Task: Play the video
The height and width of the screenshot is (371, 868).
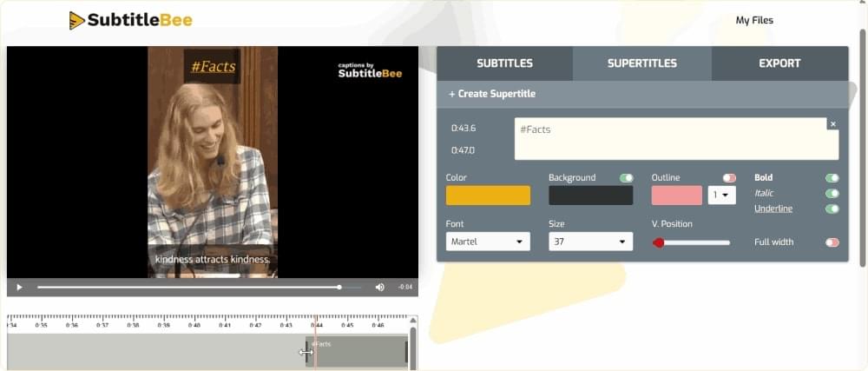Action: 19,288
